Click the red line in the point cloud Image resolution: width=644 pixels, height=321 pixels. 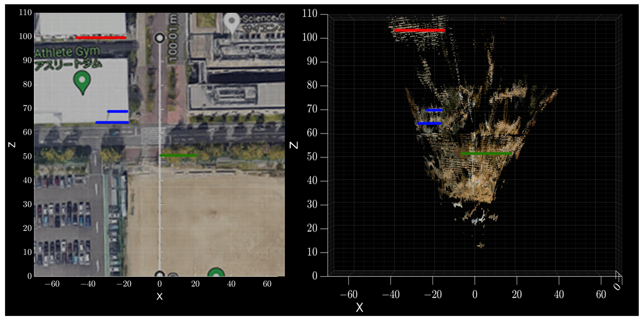(x=420, y=30)
